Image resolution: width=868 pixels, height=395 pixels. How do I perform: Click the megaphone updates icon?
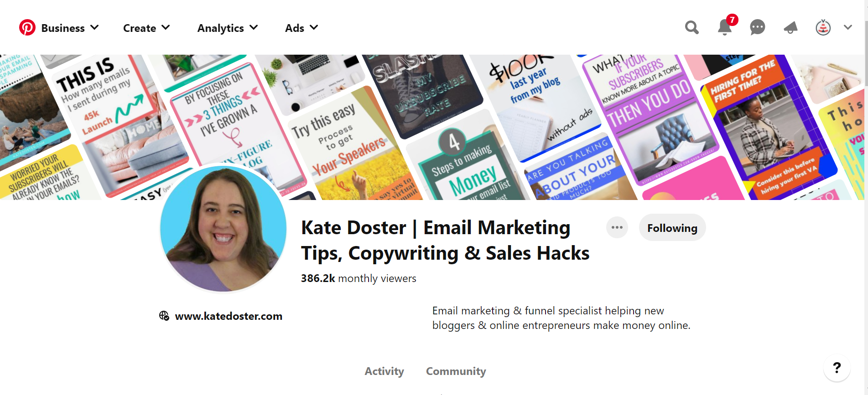790,28
